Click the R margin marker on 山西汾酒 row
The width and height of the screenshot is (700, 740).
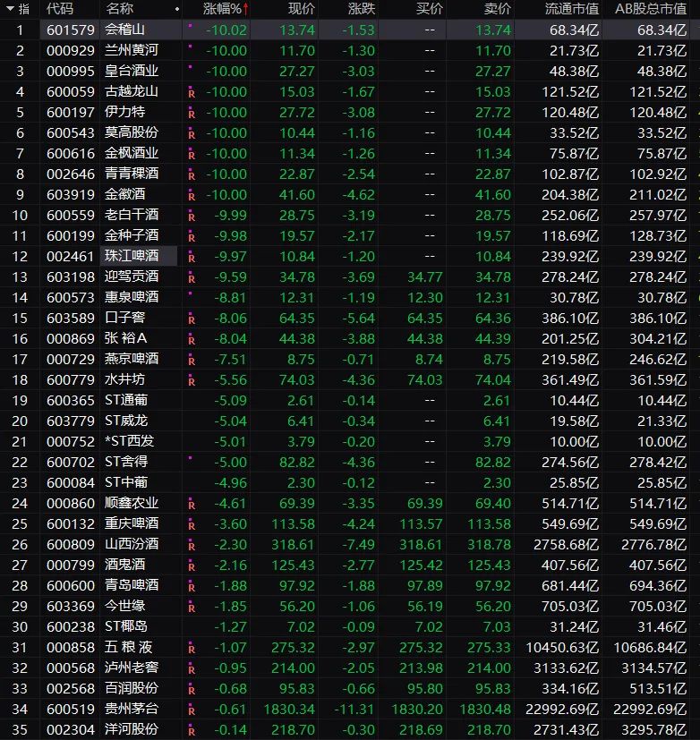pos(192,546)
